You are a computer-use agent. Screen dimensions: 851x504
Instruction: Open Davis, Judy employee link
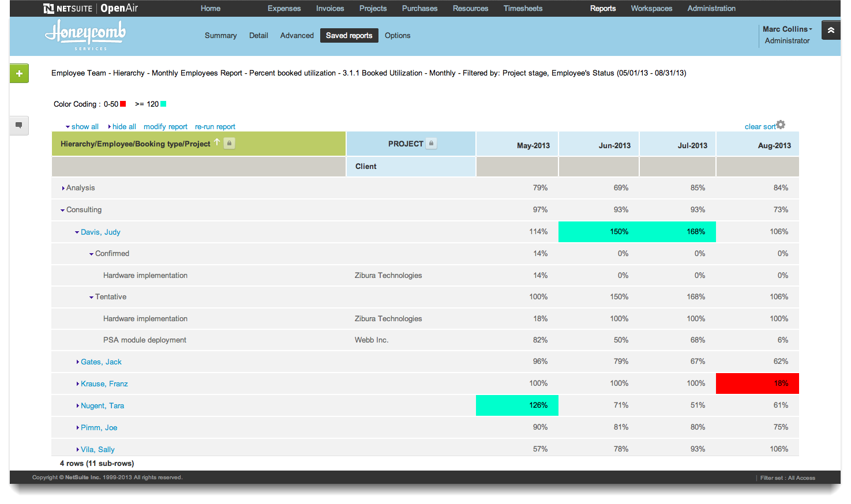(x=100, y=232)
